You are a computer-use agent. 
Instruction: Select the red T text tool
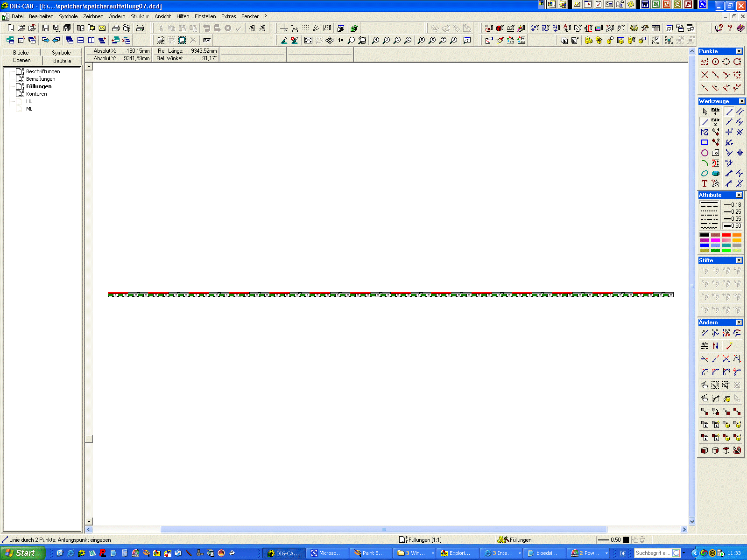(705, 183)
